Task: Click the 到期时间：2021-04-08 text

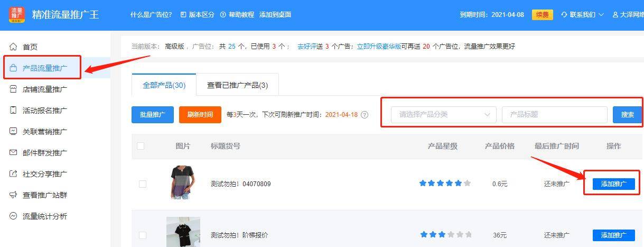Action: (492, 15)
